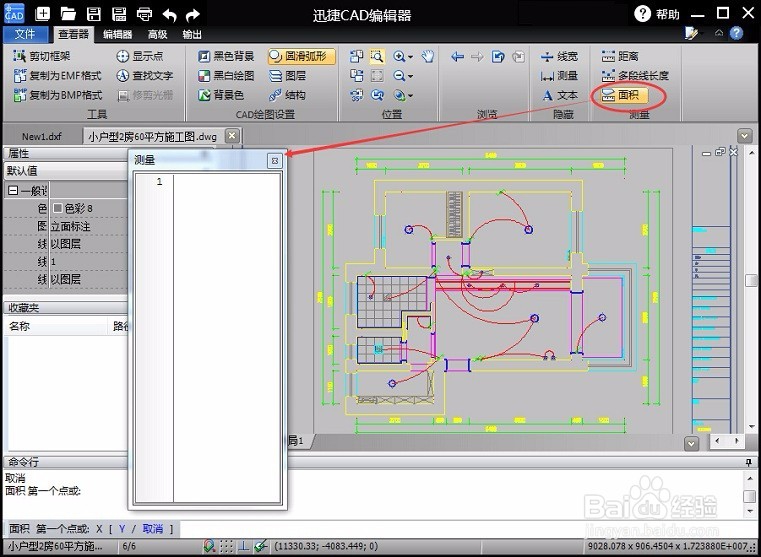Open the zoom in dropdown arrow
The width and height of the screenshot is (761, 557).
click(x=411, y=57)
